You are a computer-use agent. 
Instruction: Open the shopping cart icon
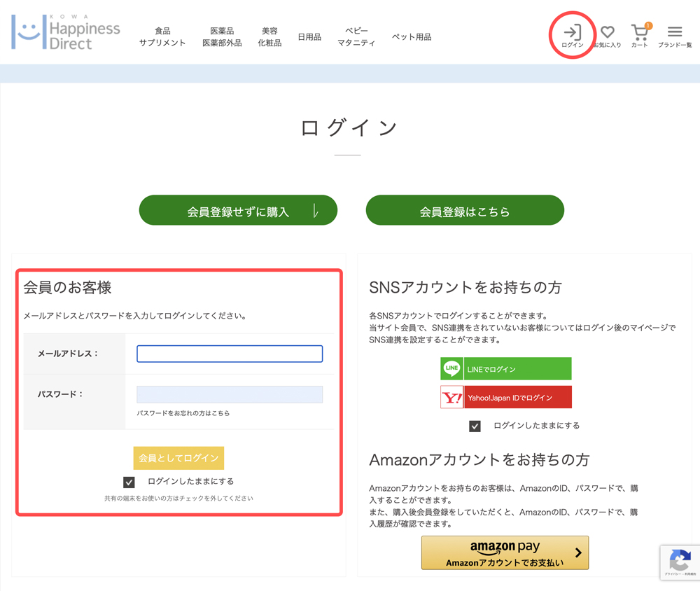[x=640, y=32]
